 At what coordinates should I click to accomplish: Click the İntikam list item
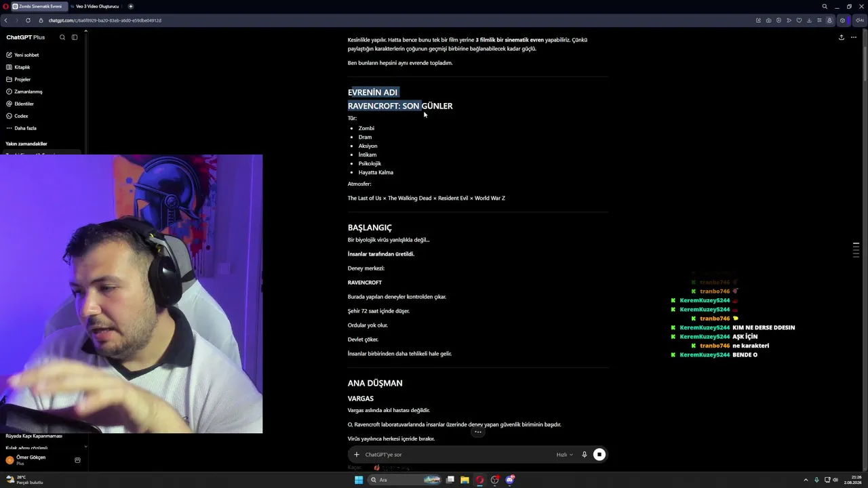click(x=368, y=155)
